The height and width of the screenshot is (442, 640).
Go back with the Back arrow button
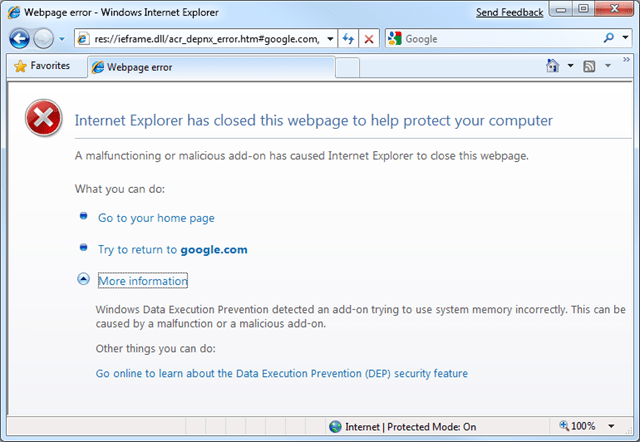(19, 39)
